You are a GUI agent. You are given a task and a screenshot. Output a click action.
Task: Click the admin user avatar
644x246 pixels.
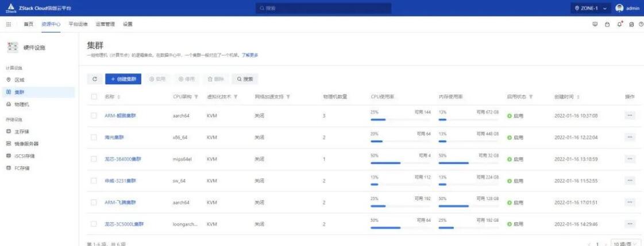tap(619, 8)
